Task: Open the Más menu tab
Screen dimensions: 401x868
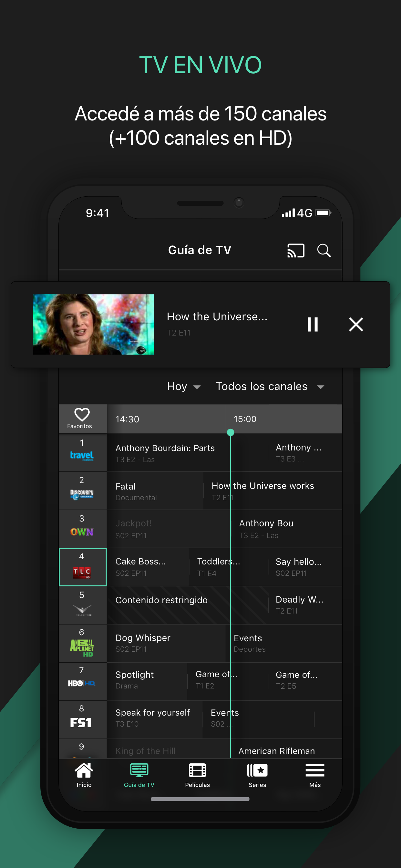Action: [x=315, y=775]
